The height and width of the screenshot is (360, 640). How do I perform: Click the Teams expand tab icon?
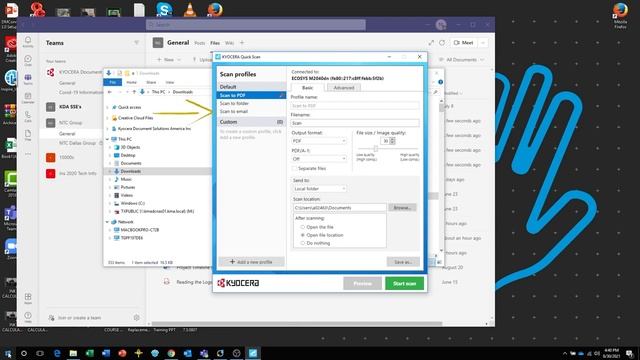(431, 42)
